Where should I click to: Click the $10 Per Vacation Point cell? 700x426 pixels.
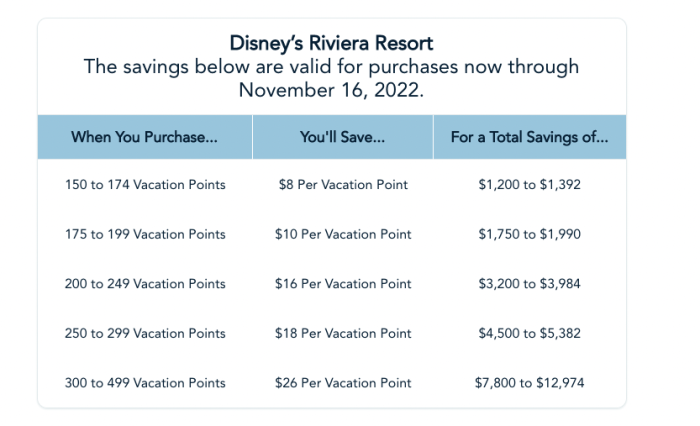(343, 234)
